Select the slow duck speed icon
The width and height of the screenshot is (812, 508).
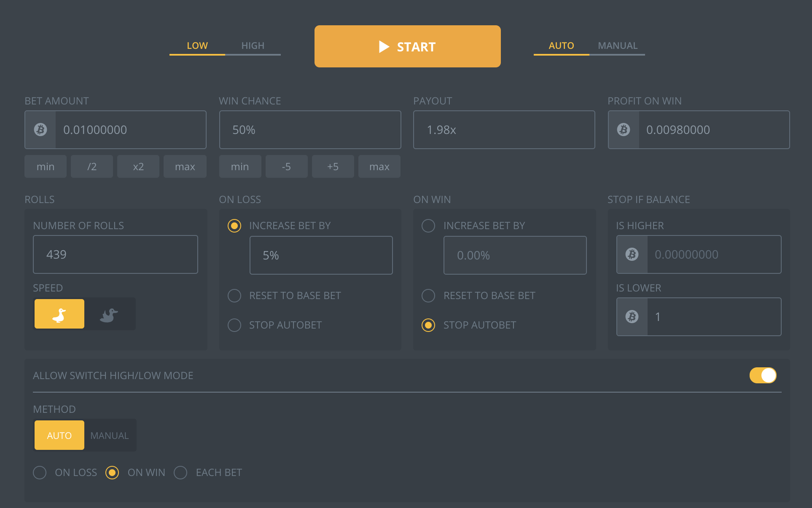tap(59, 314)
